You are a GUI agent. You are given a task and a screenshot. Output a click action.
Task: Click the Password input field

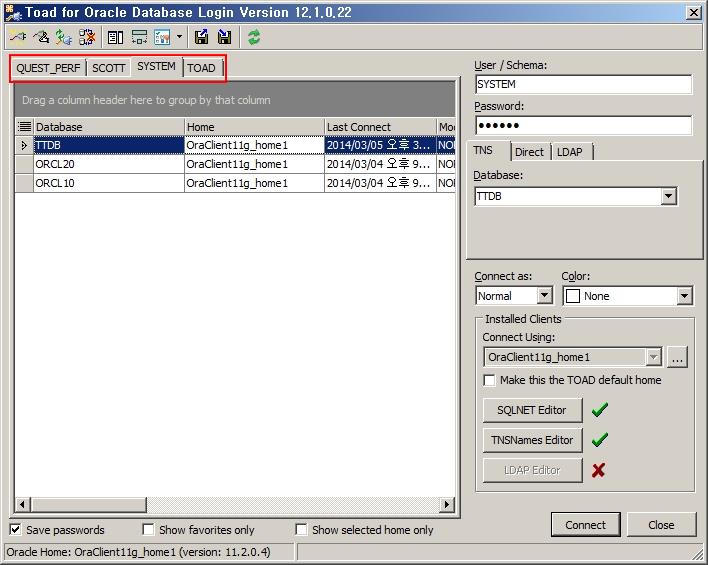point(582,125)
